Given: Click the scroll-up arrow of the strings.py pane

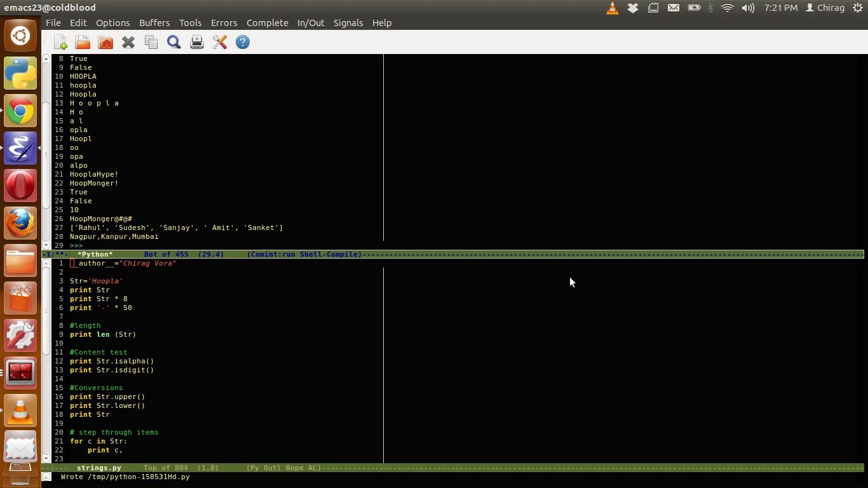Looking at the screenshot, I should coord(46,263).
